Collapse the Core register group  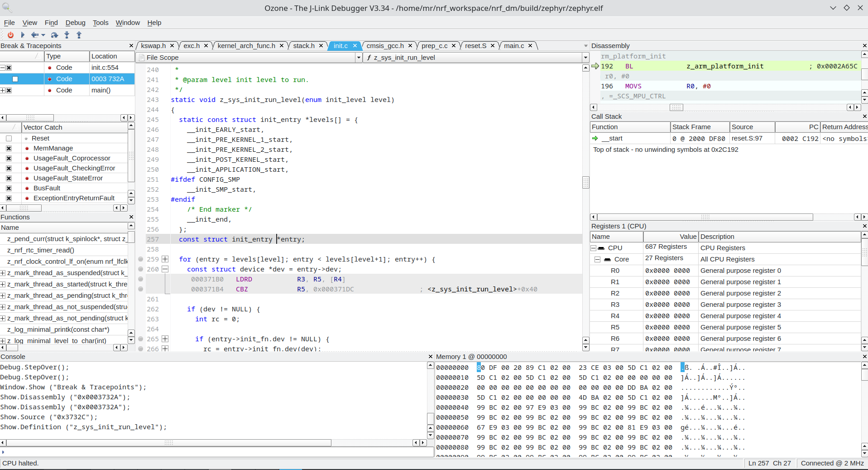point(597,259)
